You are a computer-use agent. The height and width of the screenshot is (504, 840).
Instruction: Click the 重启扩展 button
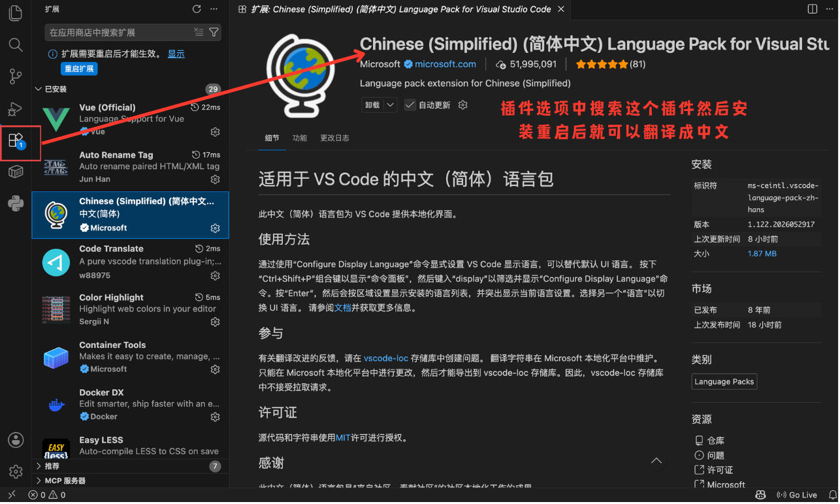(x=79, y=69)
